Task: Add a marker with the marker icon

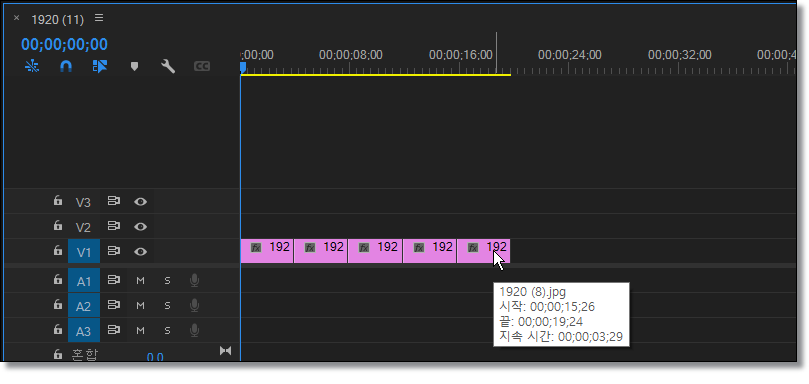Action: [x=134, y=67]
